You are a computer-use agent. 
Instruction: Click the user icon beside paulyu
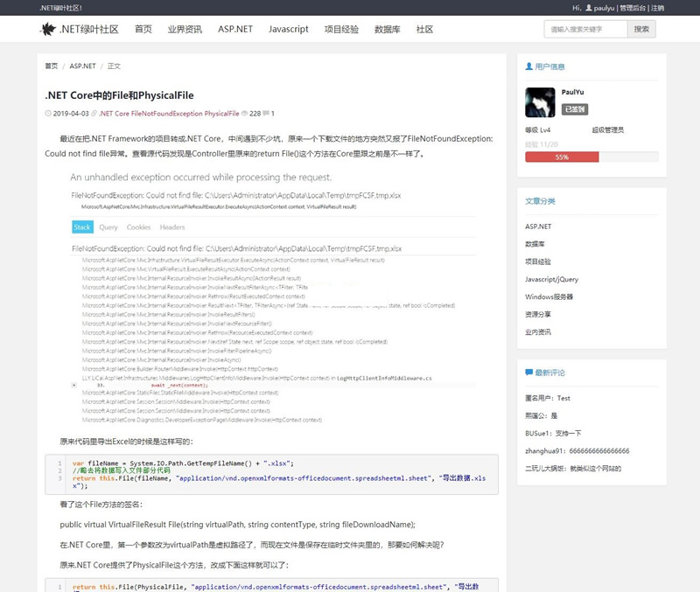pyautogui.click(x=589, y=8)
